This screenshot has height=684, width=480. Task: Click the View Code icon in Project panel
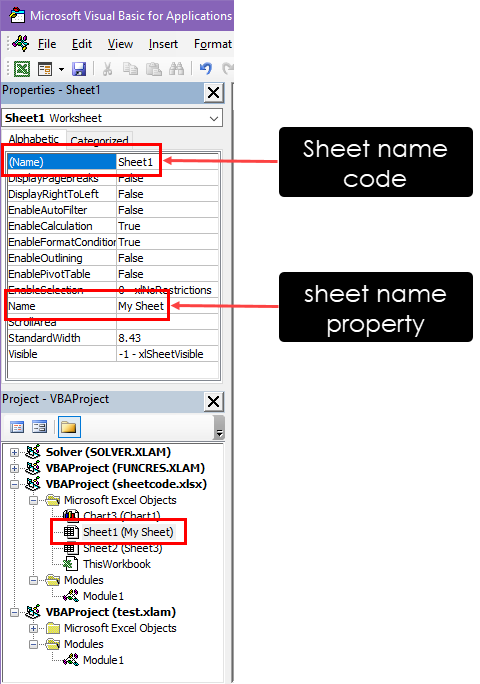pyautogui.click(x=17, y=427)
